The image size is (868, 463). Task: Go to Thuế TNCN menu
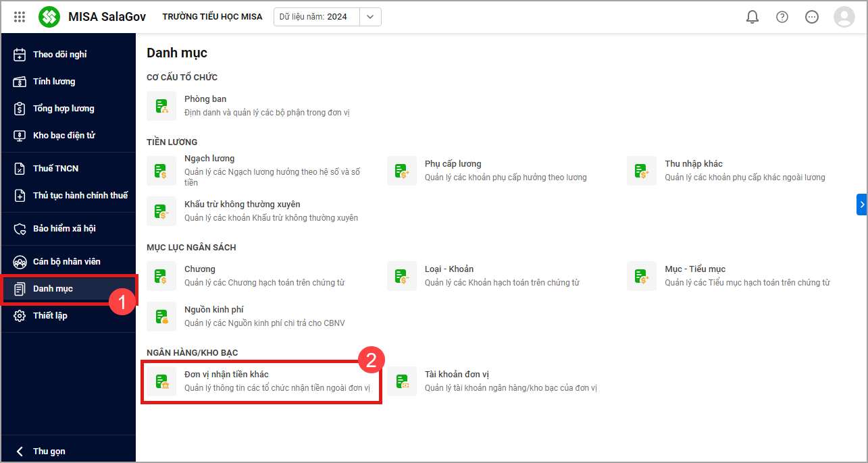[56, 169]
